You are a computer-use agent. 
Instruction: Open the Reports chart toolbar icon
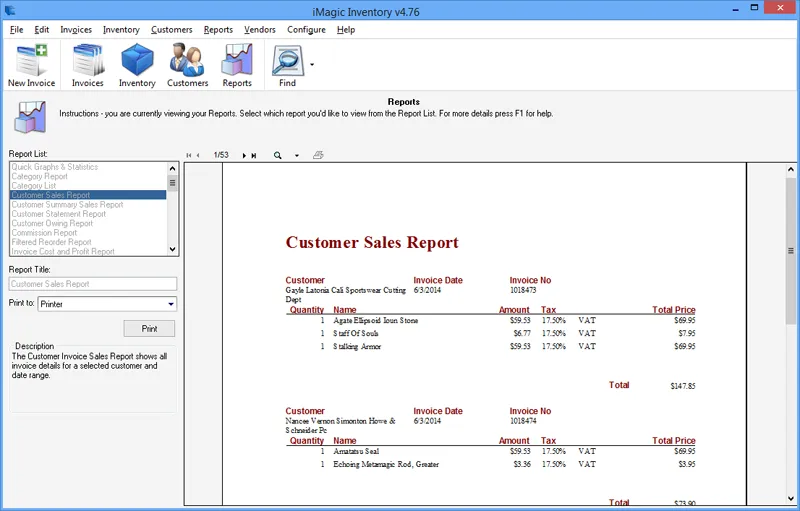[x=237, y=65]
